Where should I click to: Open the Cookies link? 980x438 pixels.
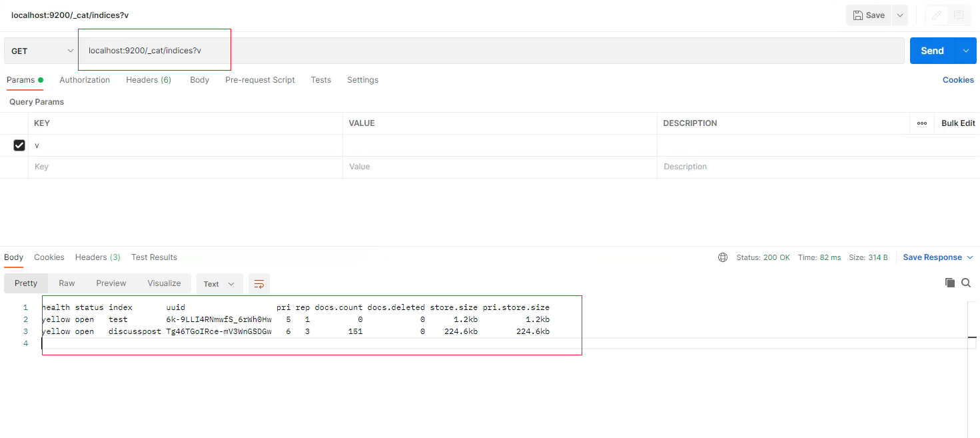(958, 80)
